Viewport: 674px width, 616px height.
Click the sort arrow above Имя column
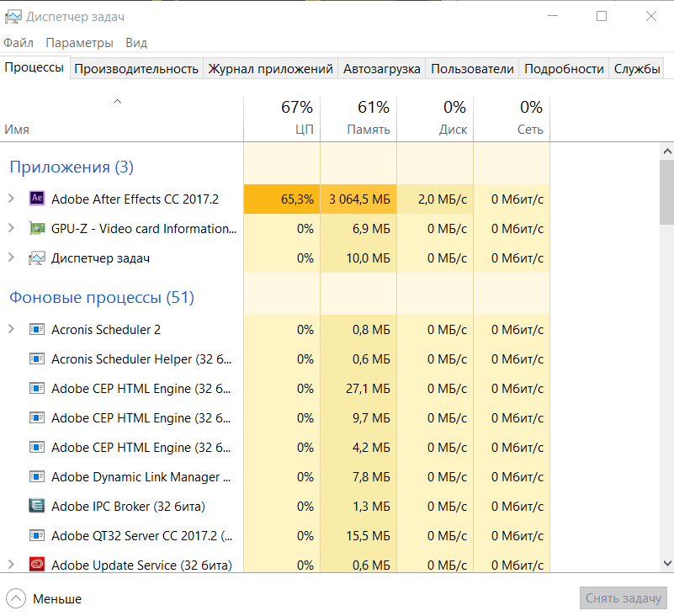click(117, 102)
